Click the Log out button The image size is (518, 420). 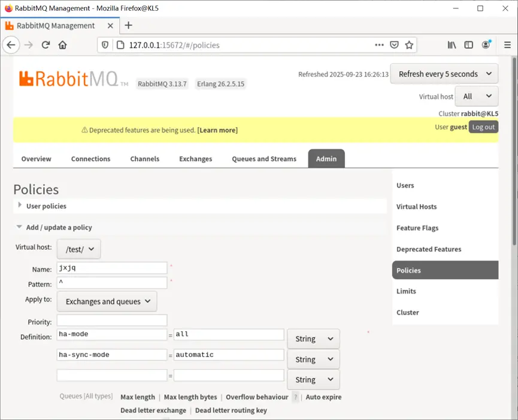(x=483, y=127)
